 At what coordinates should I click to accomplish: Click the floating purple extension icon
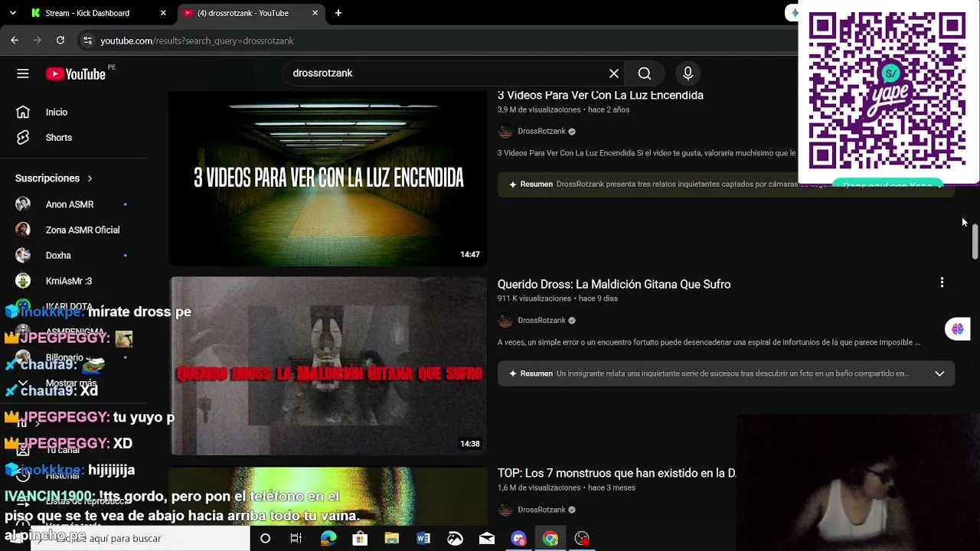tap(957, 329)
